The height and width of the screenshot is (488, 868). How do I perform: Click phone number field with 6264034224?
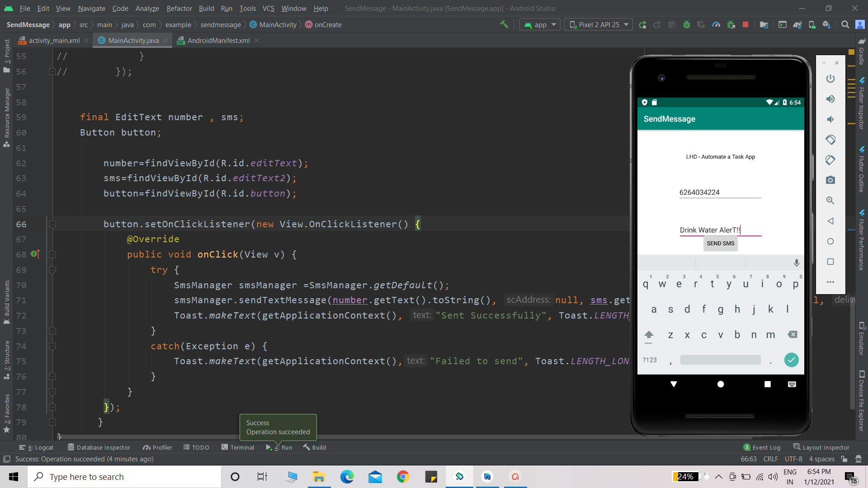tap(720, 192)
